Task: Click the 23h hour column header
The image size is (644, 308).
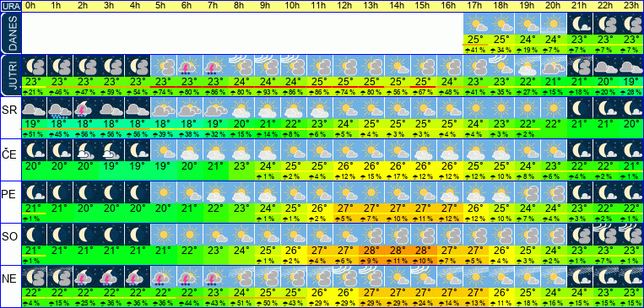Action: (631, 6)
